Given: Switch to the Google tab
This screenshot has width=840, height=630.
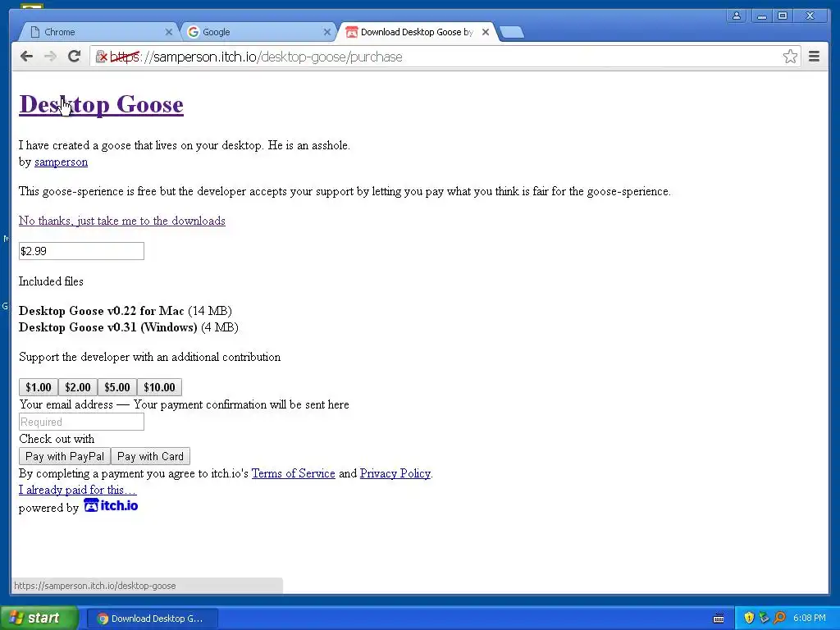Looking at the screenshot, I should (257, 32).
